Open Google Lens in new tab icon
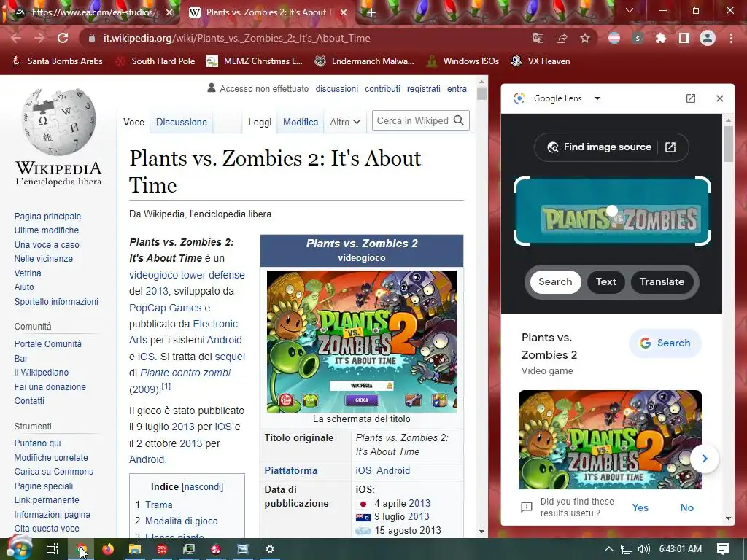Image resolution: width=747 pixels, height=560 pixels. pos(691,98)
